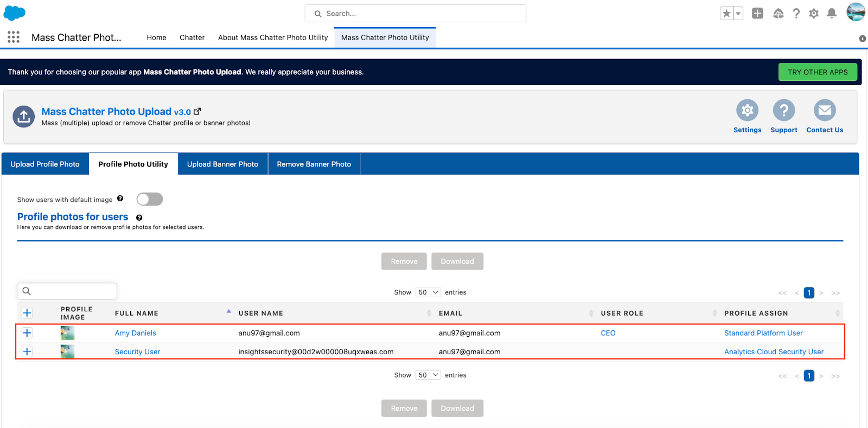This screenshot has width=868, height=428.
Task: Open the favorites list dropdown arrow
Action: pyautogui.click(x=738, y=14)
